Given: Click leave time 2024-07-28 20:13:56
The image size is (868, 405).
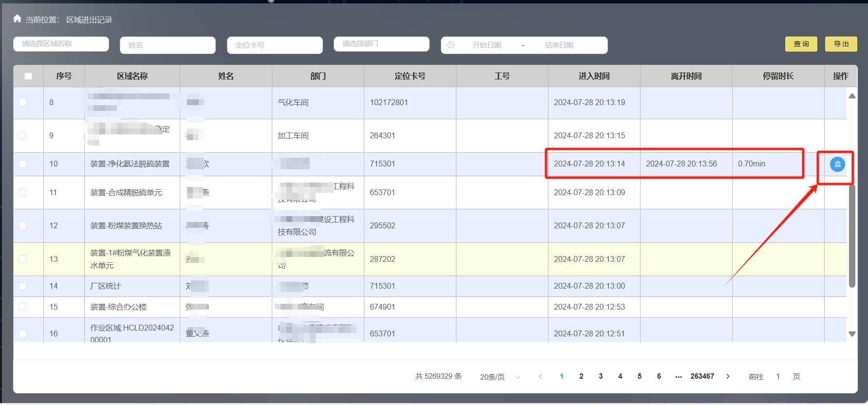Looking at the screenshot, I should pyautogui.click(x=681, y=164).
